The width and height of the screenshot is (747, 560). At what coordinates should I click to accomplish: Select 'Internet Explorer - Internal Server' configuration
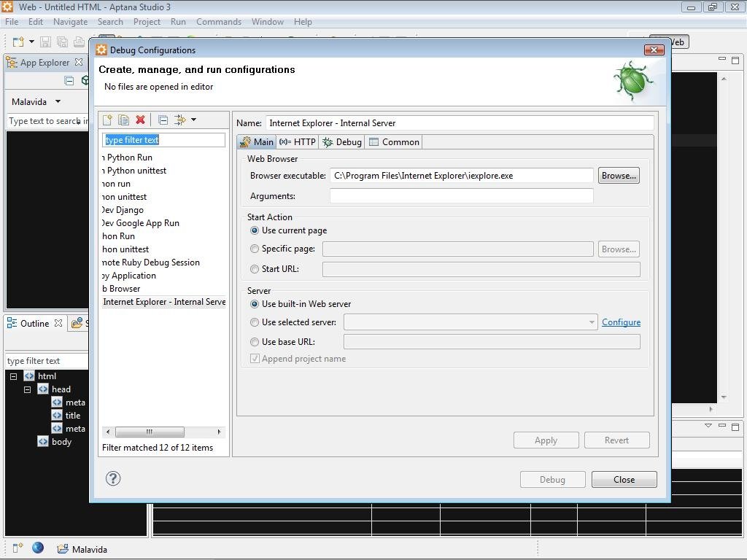pyautogui.click(x=164, y=302)
